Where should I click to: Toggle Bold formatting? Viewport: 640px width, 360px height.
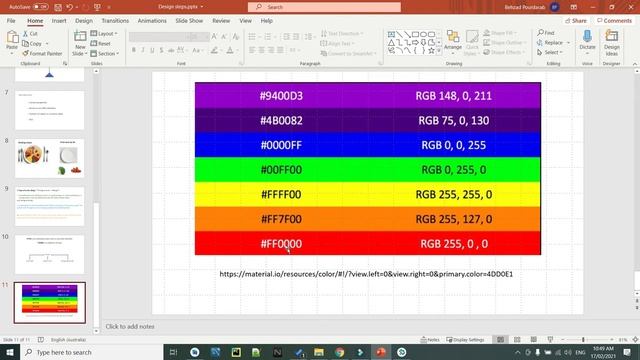(x=133, y=50)
